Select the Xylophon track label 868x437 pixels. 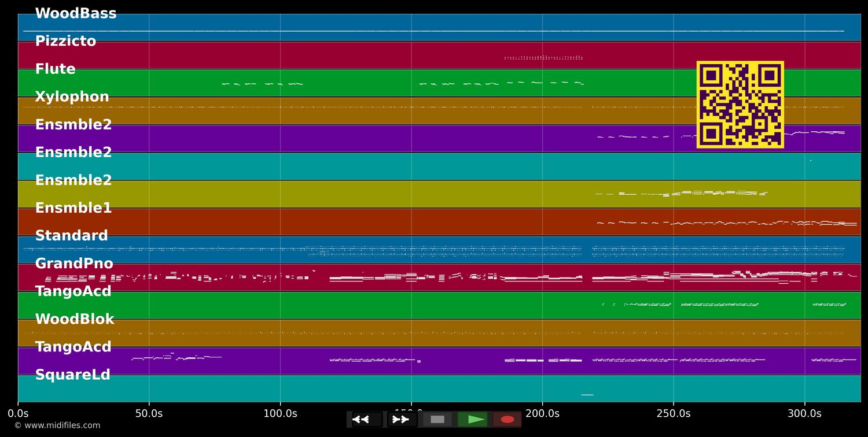[x=72, y=96]
